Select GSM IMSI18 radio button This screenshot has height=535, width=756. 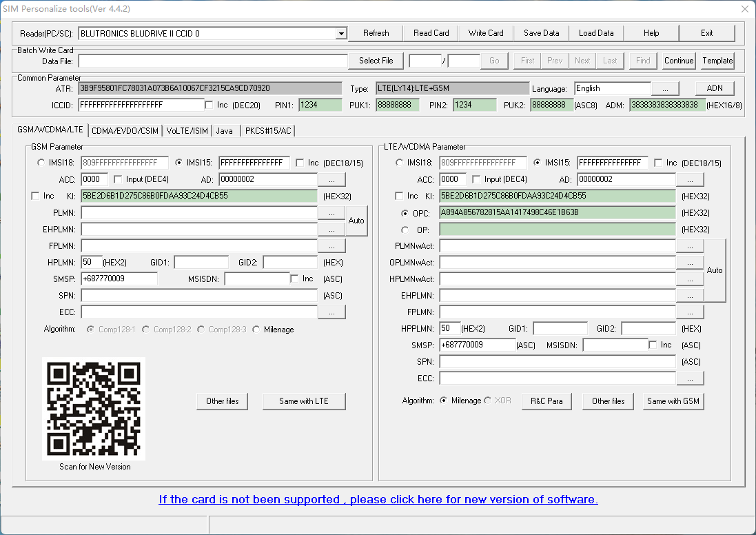(41, 163)
